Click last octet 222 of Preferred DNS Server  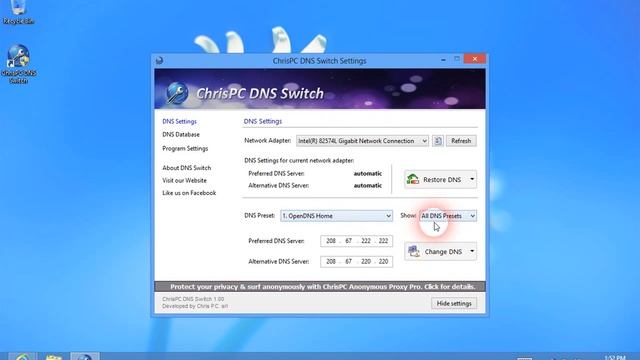(383, 241)
